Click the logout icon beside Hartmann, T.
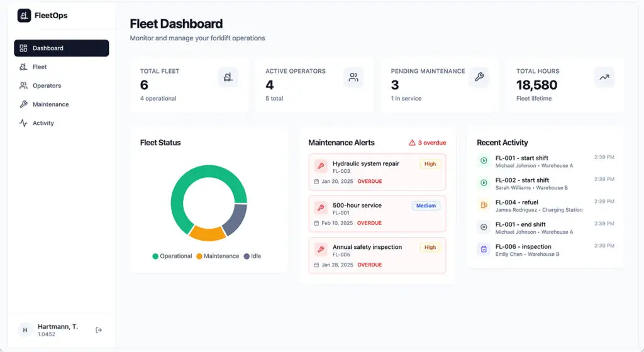 pos(99,330)
